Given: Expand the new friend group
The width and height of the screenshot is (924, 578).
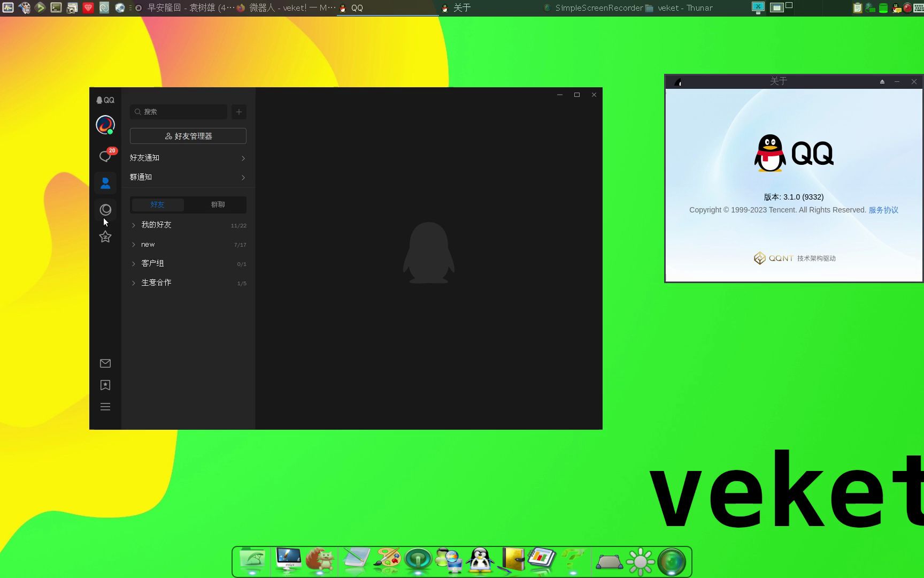Looking at the screenshot, I should pos(188,245).
